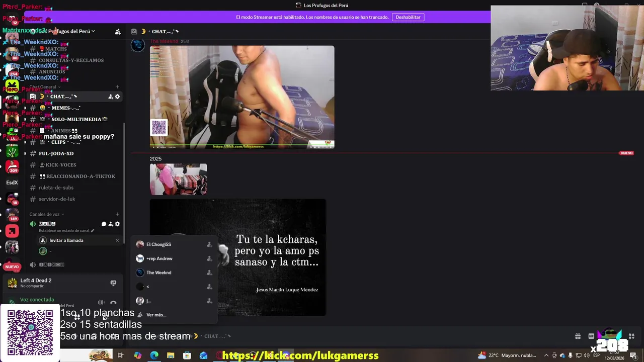644x362 pixels.
Task: Open the taskbar notification center
Action: (633, 355)
